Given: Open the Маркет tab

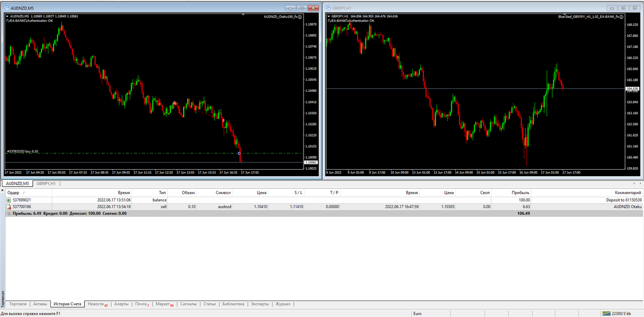Looking at the screenshot, I should point(164,304).
